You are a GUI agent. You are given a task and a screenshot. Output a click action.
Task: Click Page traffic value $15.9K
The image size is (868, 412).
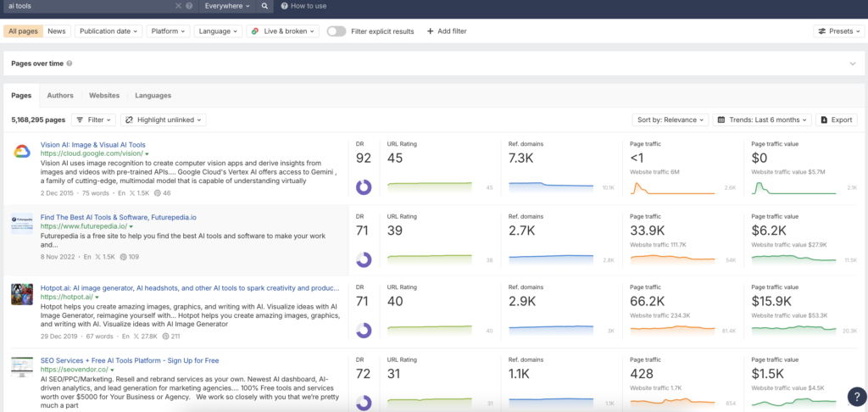(771, 301)
